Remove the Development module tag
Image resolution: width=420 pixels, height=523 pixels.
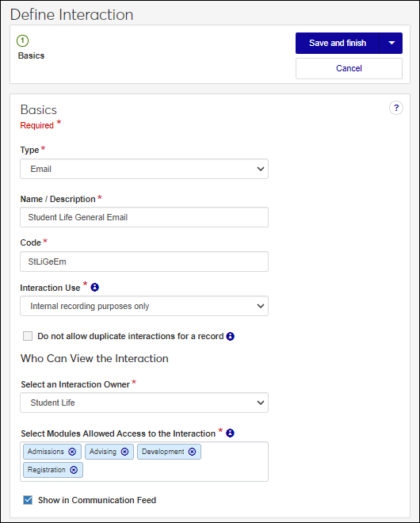192,452
